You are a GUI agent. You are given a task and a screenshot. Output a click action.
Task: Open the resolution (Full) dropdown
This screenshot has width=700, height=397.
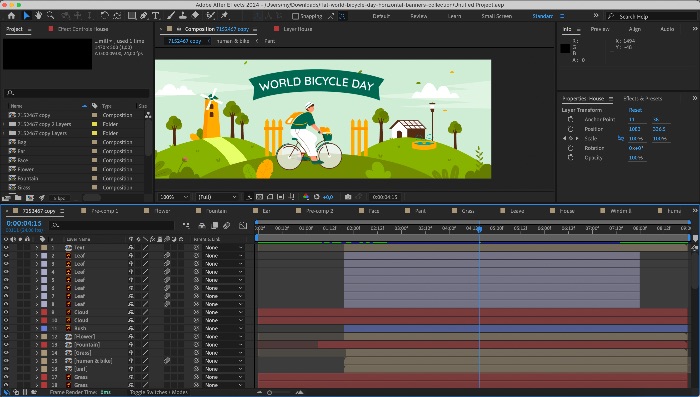pos(217,197)
